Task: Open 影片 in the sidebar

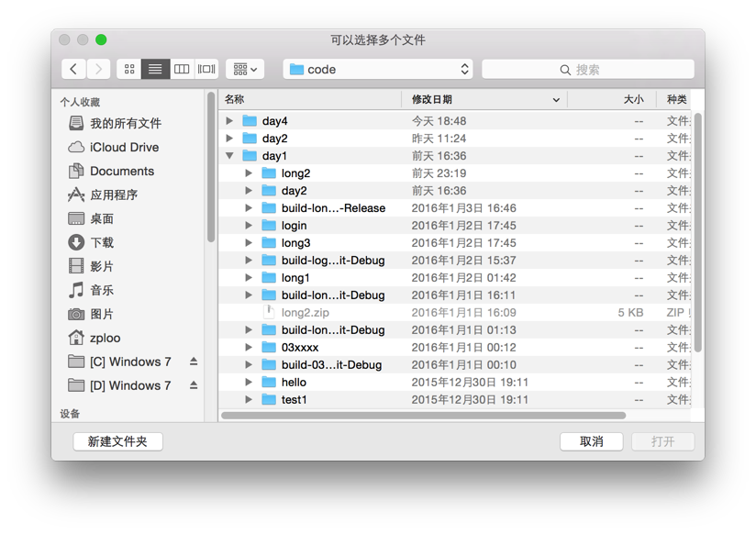Action: (91, 266)
